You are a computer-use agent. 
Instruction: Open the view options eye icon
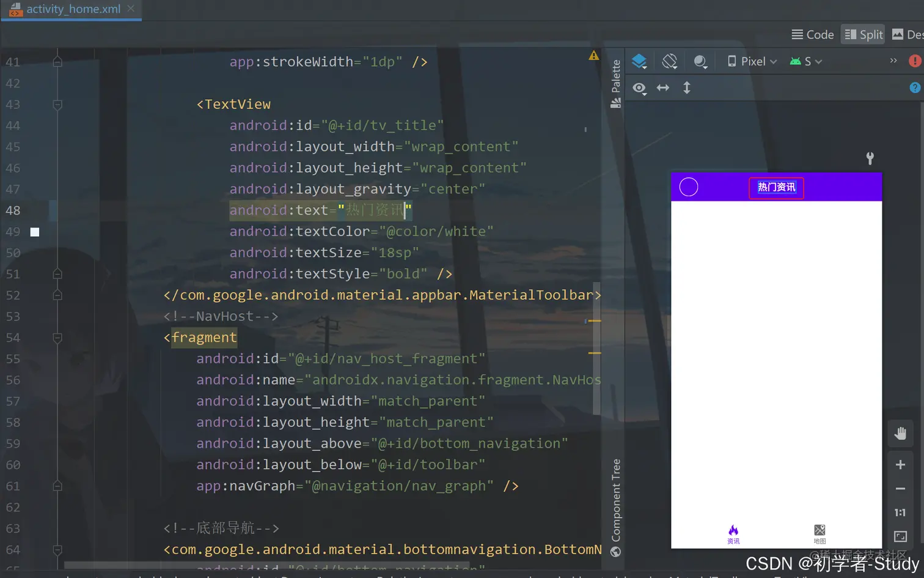(x=639, y=88)
